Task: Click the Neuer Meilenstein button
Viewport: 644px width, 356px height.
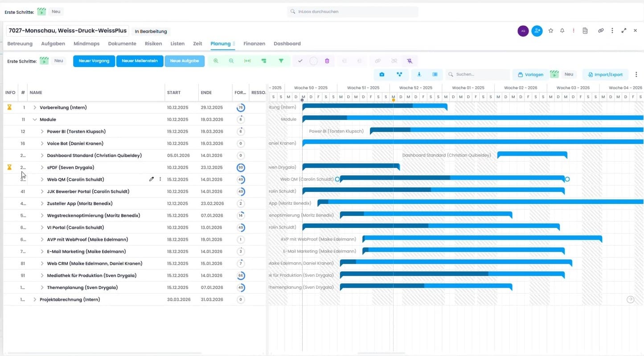Action: point(139,61)
